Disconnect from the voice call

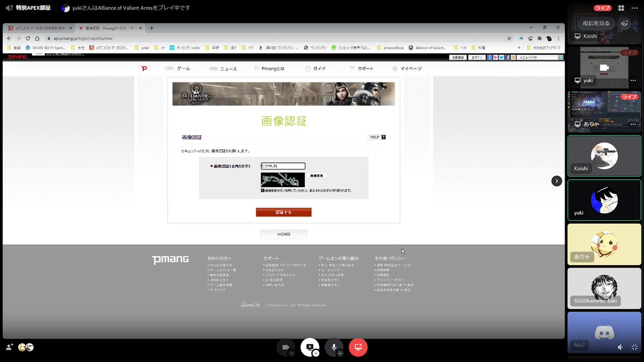(x=358, y=348)
